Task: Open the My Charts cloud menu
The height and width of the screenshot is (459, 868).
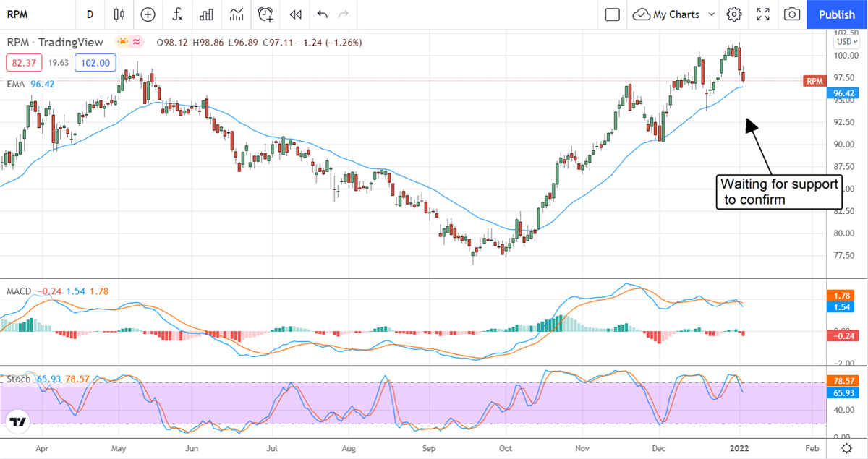Action: click(x=667, y=14)
